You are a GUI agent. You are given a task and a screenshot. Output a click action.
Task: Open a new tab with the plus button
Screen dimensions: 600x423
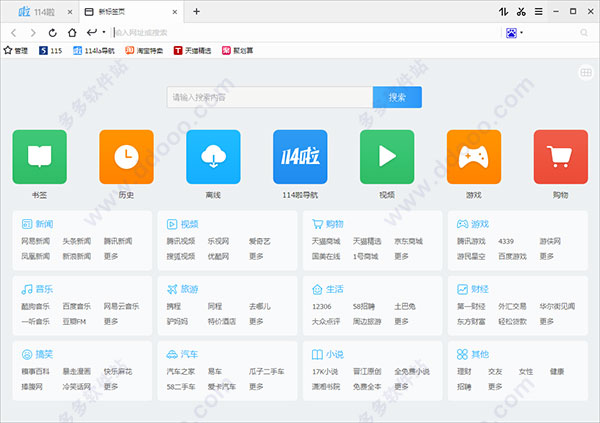click(x=196, y=11)
